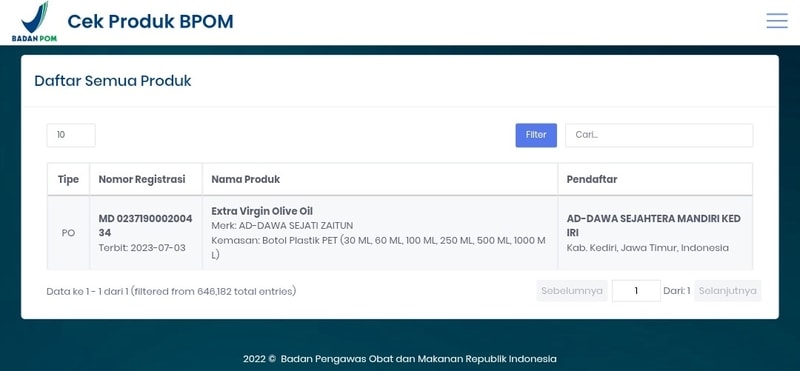The width and height of the screenshot is (800, 371).
Task: Click the Merk: AD-DAWA SEJATI ZAITUN text
Action: 282,226
